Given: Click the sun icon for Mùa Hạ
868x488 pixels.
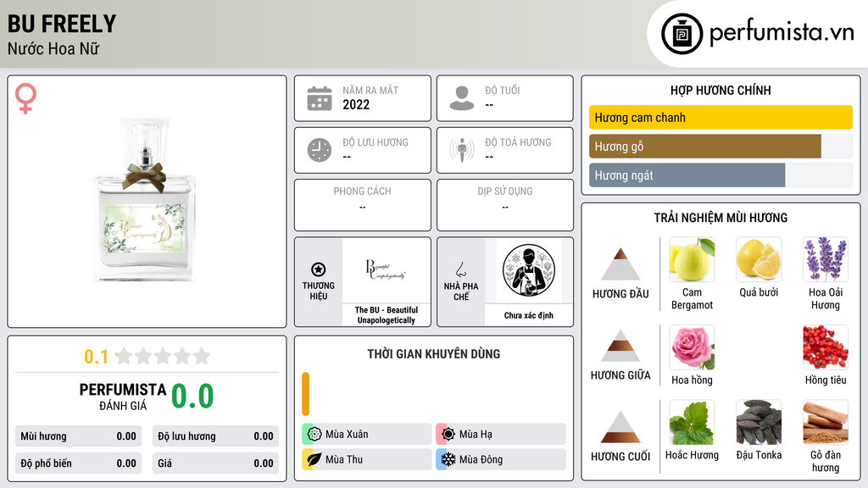Looking at the screenshot, I should click(x=448, y=435).
